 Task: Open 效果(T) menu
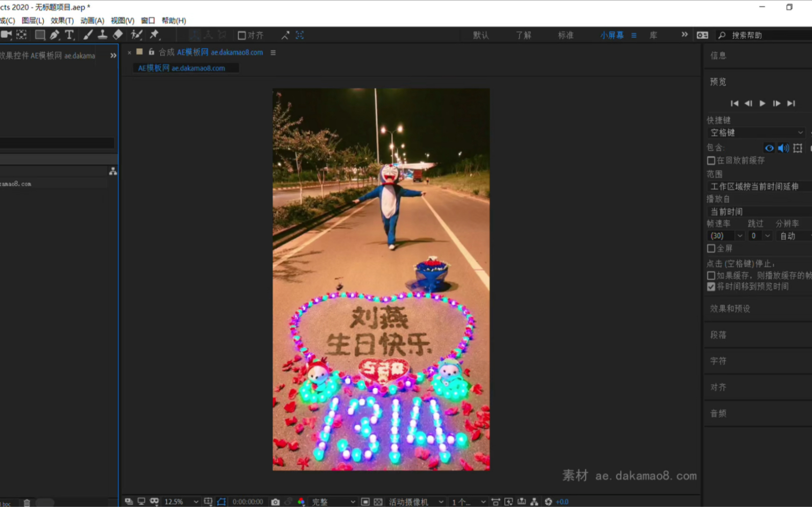point(62,20)
